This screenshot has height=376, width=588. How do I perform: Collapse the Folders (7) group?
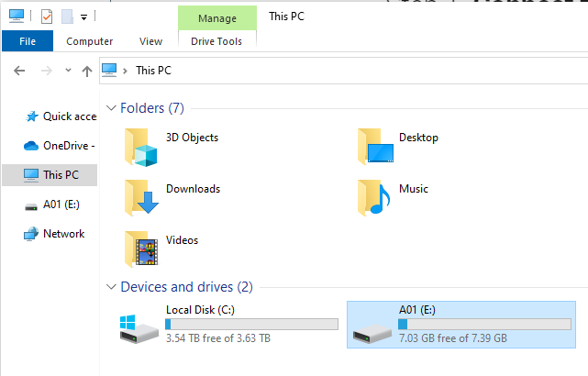tap(111, 108)
